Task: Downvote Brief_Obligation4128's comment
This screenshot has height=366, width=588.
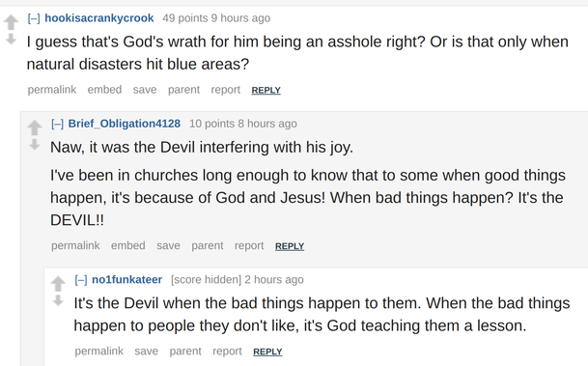Action: [x=35, y=144]
